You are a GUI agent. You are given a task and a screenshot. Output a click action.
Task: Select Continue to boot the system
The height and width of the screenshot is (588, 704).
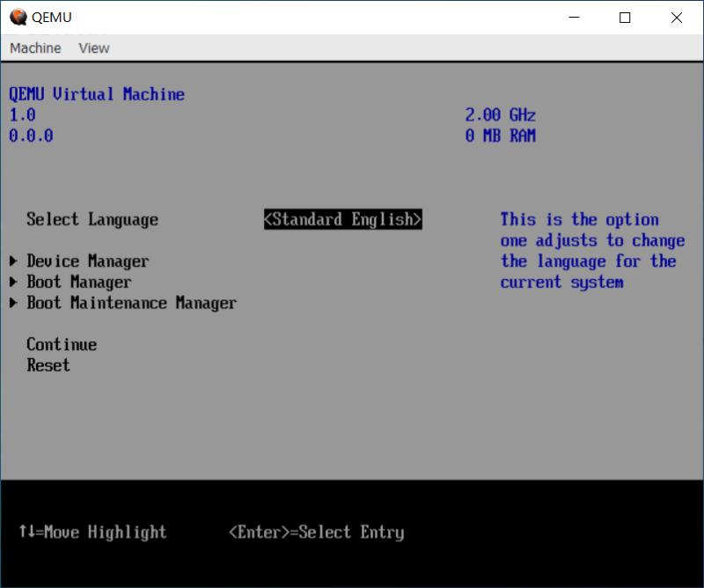click(60, 344)
